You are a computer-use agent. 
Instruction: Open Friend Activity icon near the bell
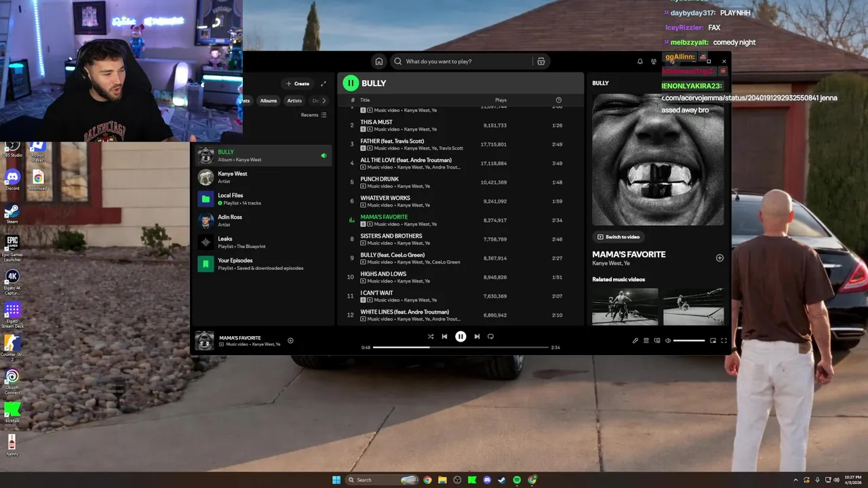coord(654,62)
